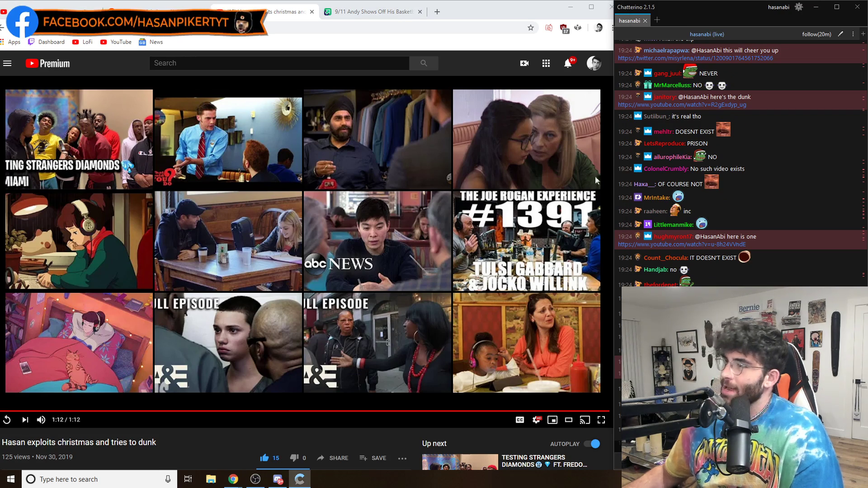Screen dimensions: 868x488
Task: Mute the YouTube player volume
Action: tap(41, 420)
